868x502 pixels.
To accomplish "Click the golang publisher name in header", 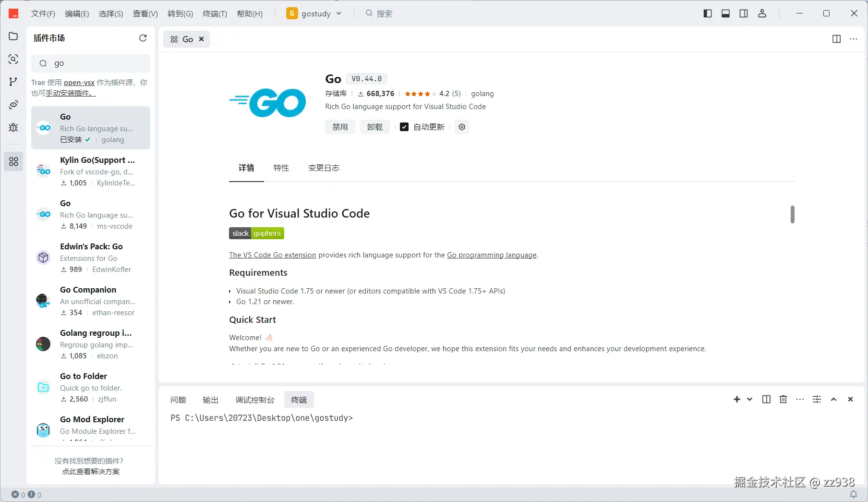I will [x=482, y=94].
